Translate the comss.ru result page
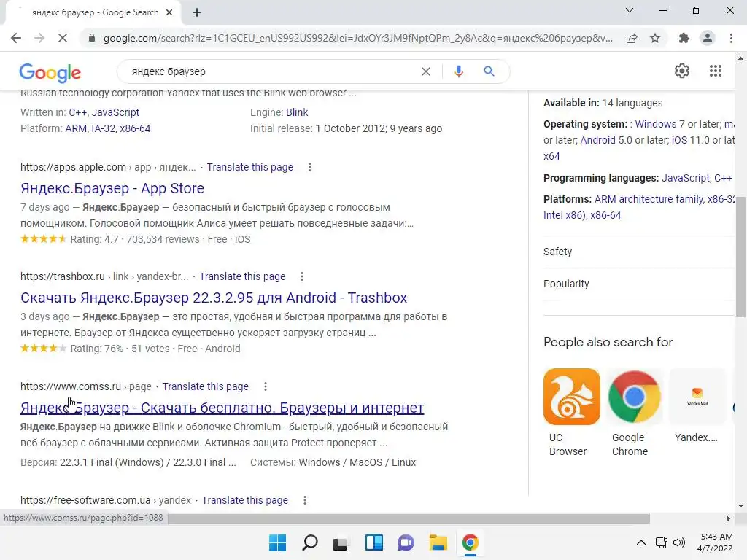Image resolution: width=747 pixels, height=560 pixels. tap(205, 386)
